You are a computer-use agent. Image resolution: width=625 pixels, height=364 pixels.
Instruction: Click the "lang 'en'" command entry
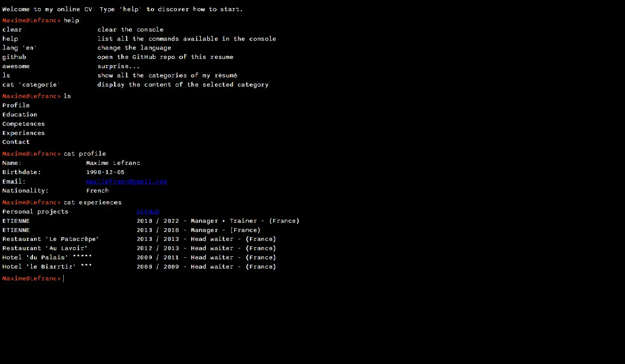coord(19,48)
